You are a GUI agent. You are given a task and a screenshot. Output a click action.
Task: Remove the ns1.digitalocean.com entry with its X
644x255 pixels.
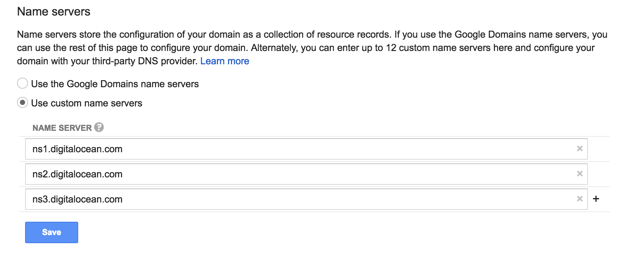pos(579,149)
